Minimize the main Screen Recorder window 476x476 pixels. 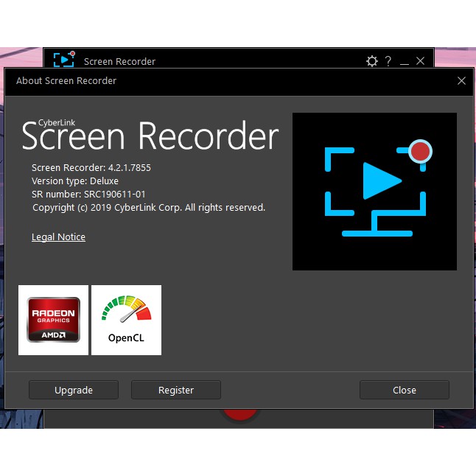405,62
